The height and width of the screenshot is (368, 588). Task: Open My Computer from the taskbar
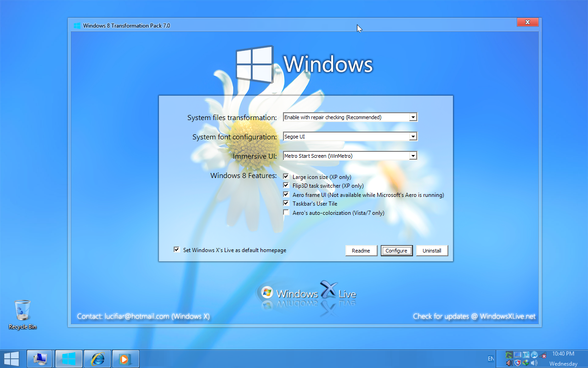40,359
